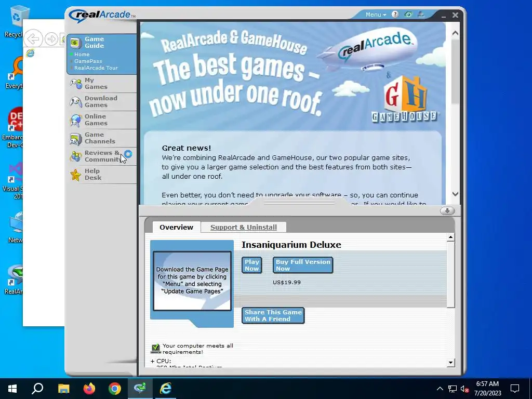The image size is (532, 399).
Task: Open Help Desk star icon
Action: (x=76, y=175)
